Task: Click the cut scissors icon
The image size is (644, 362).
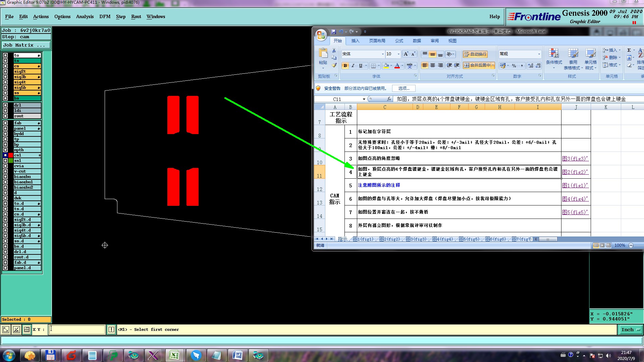Action: tap(334, 50)
